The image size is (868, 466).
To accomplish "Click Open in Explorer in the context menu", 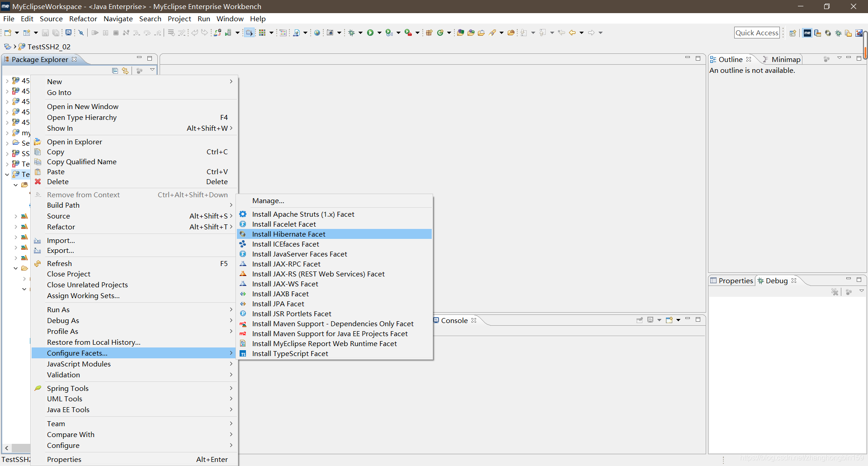I will pos(134,142).
